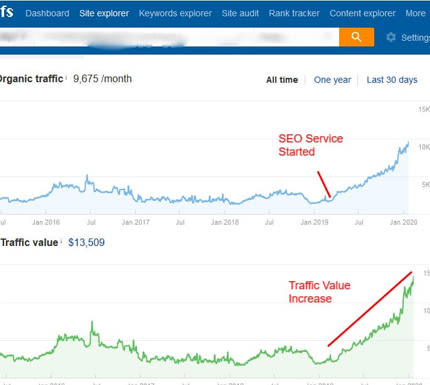Screen dimensions: 430x385
Task: Switch to Rank tracker
Action: (x=294, y=13)
